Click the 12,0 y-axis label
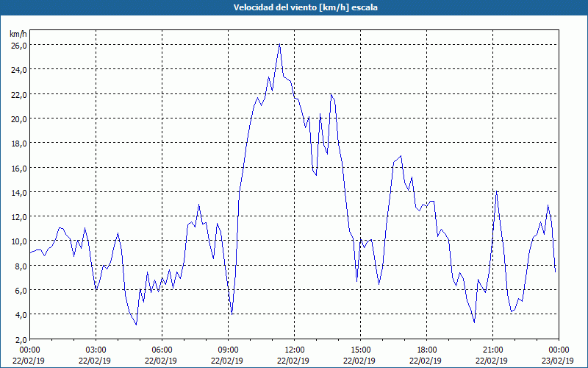This screenshot has width=588, height=368. tap(19, 217)
